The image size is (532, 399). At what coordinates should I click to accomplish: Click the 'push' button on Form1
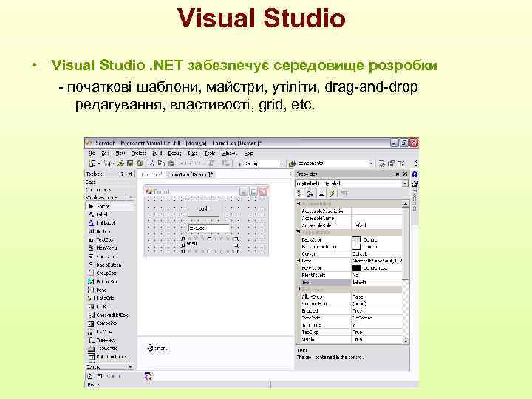click(204, 208)
